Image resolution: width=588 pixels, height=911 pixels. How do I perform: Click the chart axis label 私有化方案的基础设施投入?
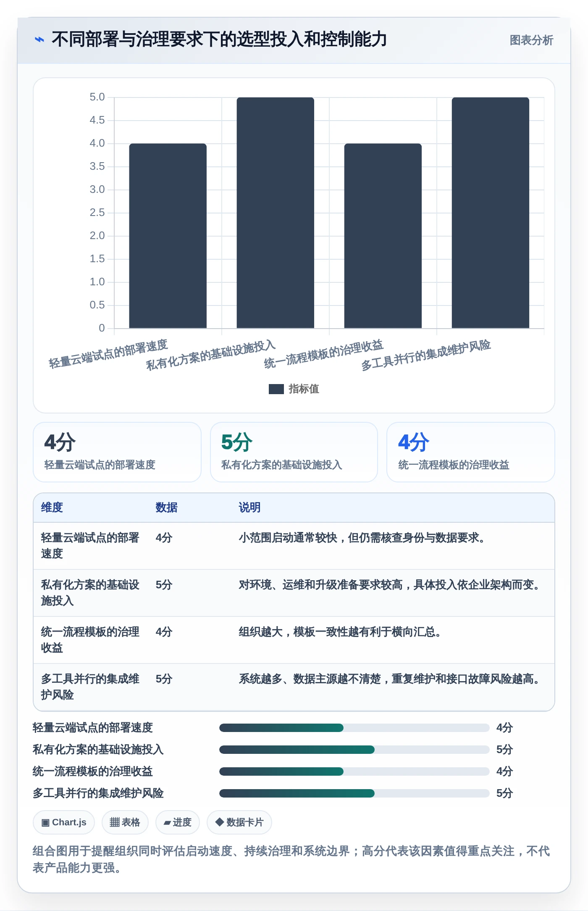click(211, 355)
